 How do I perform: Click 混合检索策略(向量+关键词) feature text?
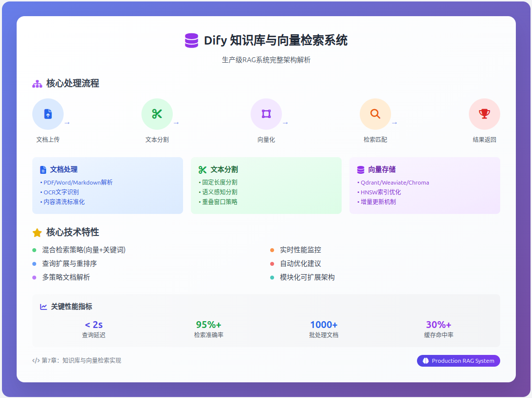click(x=84, y=250)
